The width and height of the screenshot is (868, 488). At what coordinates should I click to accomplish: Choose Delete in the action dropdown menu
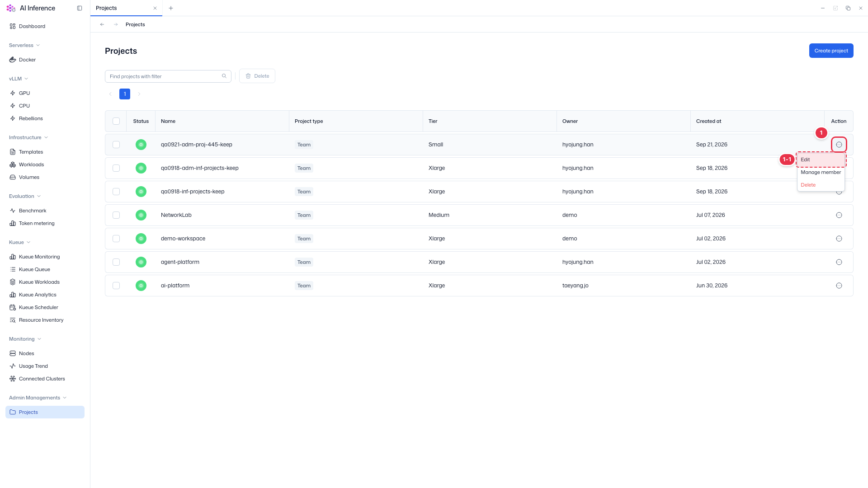[x=821, y=185]
